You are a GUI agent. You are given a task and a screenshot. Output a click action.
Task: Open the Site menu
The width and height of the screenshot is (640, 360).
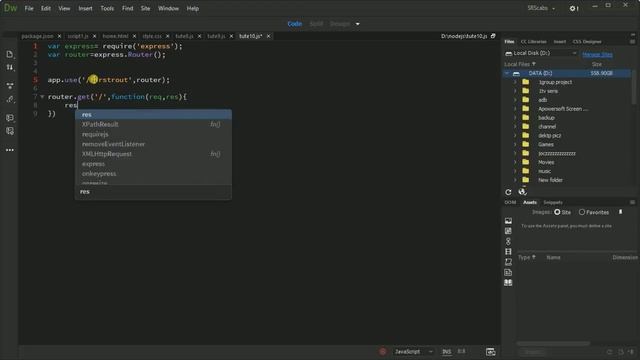pyautogui.click(x=145, y=8)
